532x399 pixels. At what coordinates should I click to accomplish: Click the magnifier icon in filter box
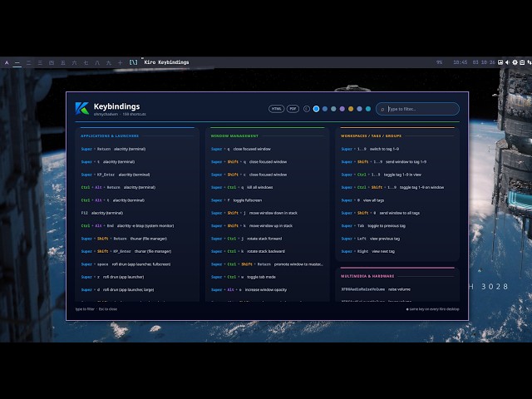coord(382,109)
